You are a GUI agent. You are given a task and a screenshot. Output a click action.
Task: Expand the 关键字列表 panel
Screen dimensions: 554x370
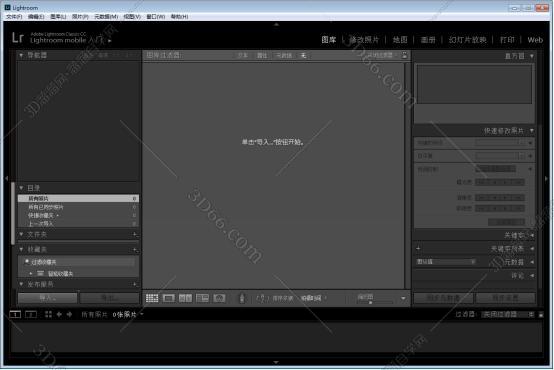click(x=532, y=249)
